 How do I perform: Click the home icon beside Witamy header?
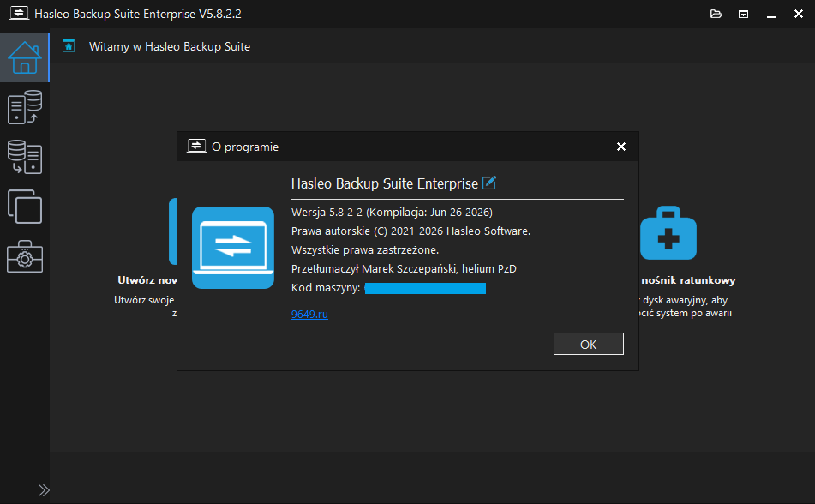(x=69, y=45)
